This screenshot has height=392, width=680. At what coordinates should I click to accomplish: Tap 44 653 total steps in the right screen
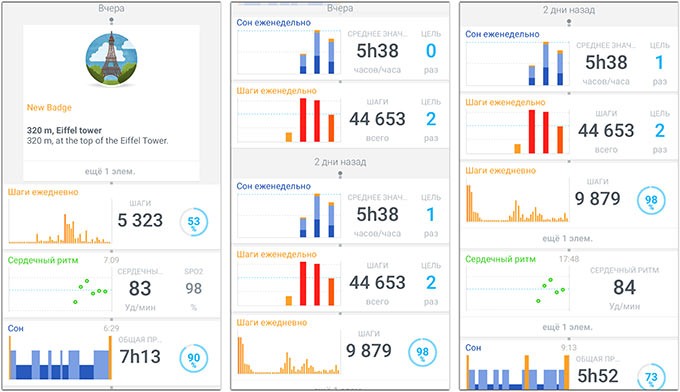pyautogui.click(x=606, y=131)
